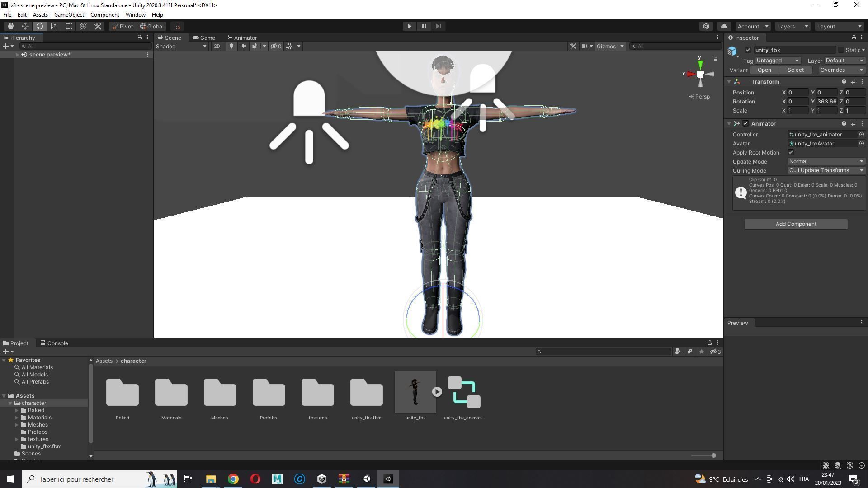
Task: Open the Shaded draw mode dropdown
Action: [x=181, y=46]
